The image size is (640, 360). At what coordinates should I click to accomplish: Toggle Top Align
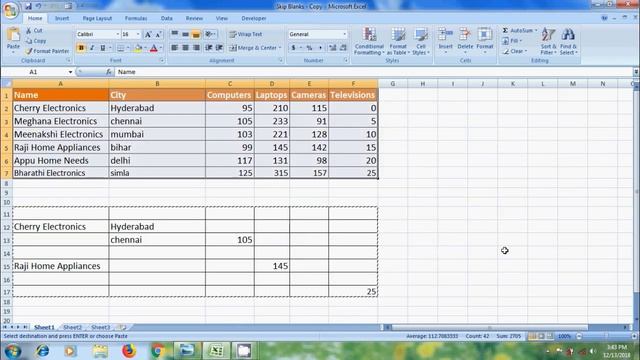(x=174, y=34)
